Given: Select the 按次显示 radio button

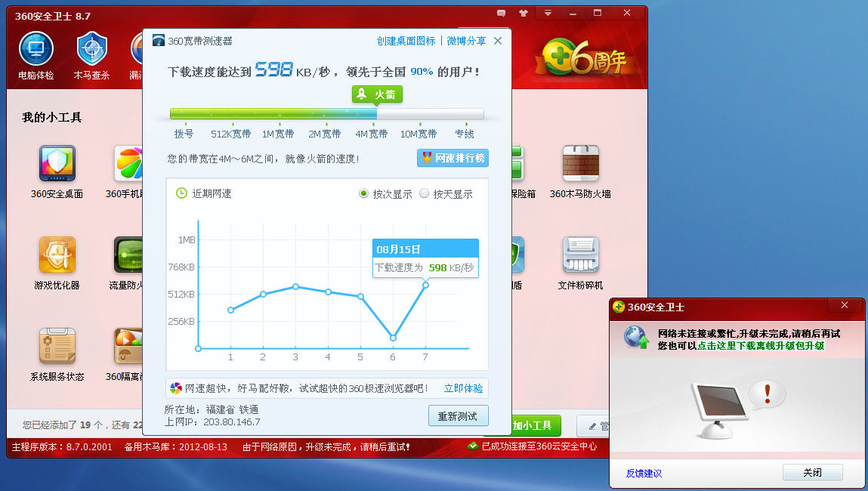Looking at the screenshot, I should (363, 193).
